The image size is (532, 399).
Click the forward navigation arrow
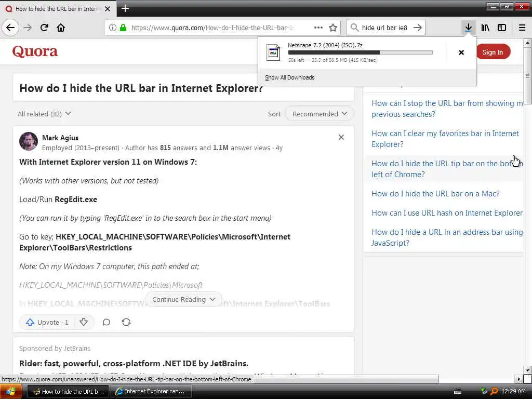point(28,28)
